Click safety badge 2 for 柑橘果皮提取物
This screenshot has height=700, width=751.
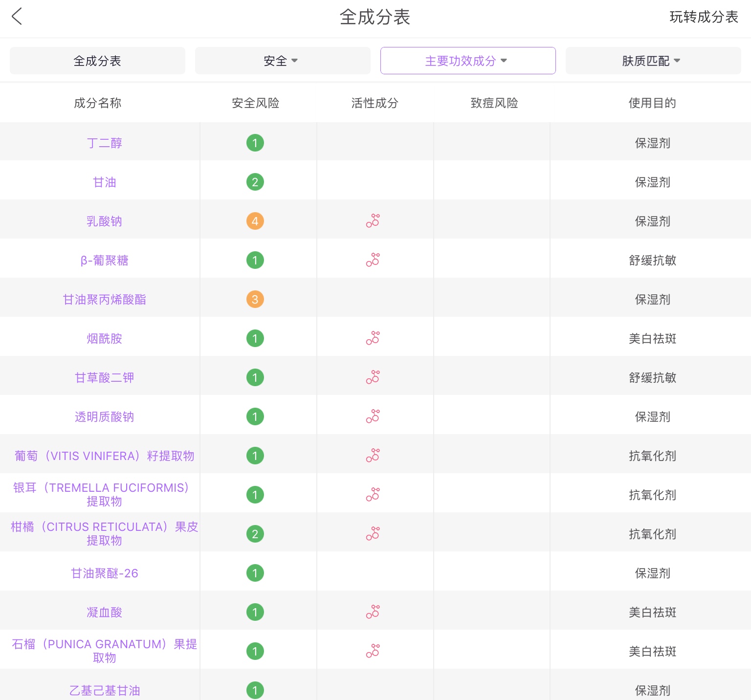[255, 534]
